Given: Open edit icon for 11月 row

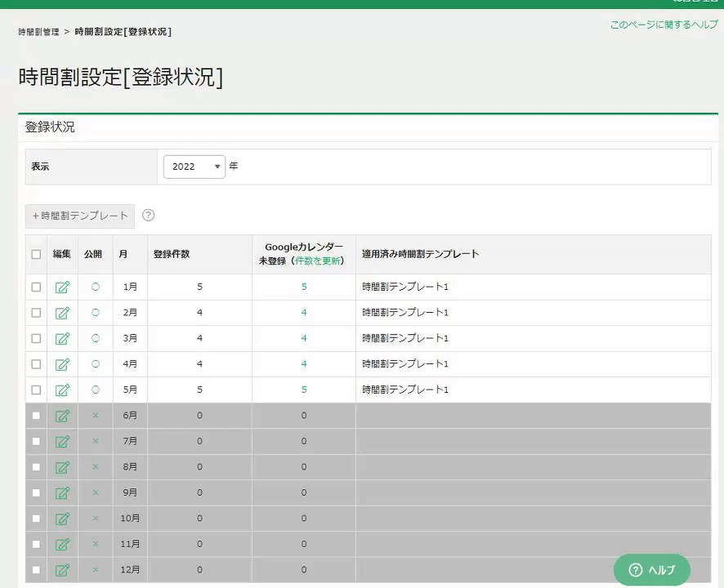Looking at the screenshot, I should pos(62,545).
